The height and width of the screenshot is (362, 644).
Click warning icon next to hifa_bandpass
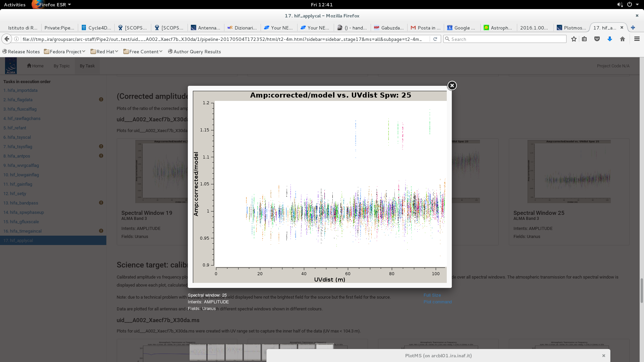coord(101,203)
